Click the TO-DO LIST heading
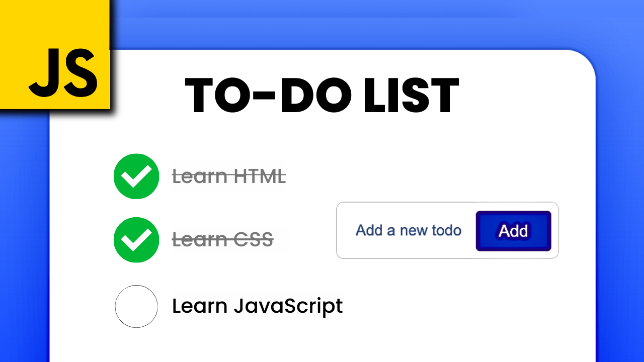644x362 pixels. coord(322,96)
